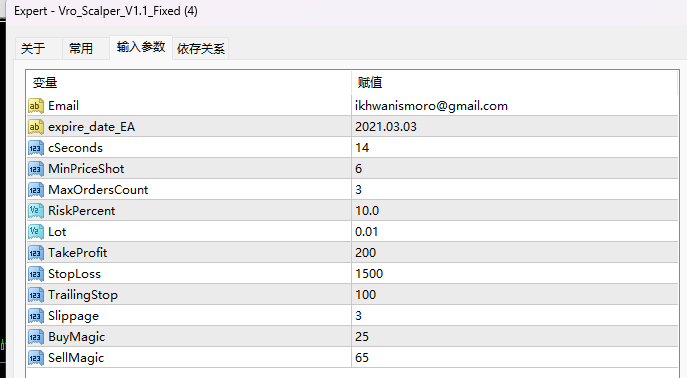
Task: Edit the StopLoss value 1500
Action: point(514,274)
